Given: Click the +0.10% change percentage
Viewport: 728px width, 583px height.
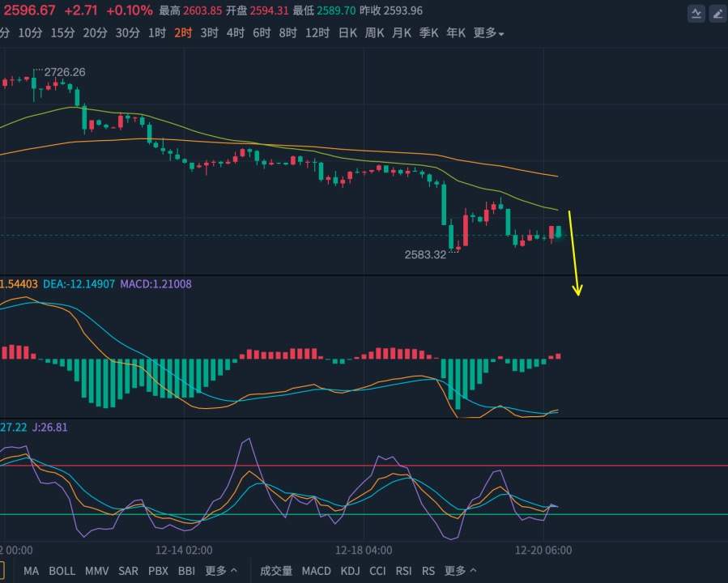Looking at the screenshot, I should tap(129, 11).
